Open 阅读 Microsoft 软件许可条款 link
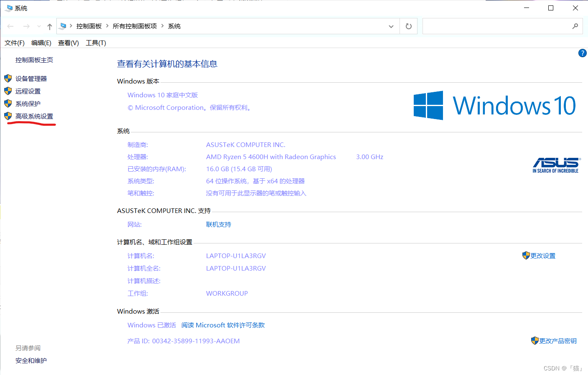 223,325
